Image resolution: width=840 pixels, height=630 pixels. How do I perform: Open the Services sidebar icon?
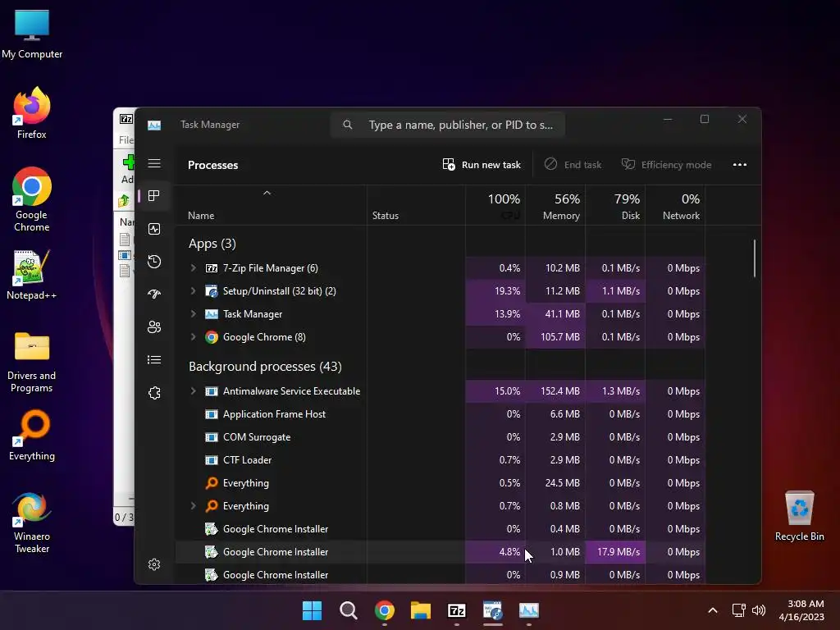154,393
